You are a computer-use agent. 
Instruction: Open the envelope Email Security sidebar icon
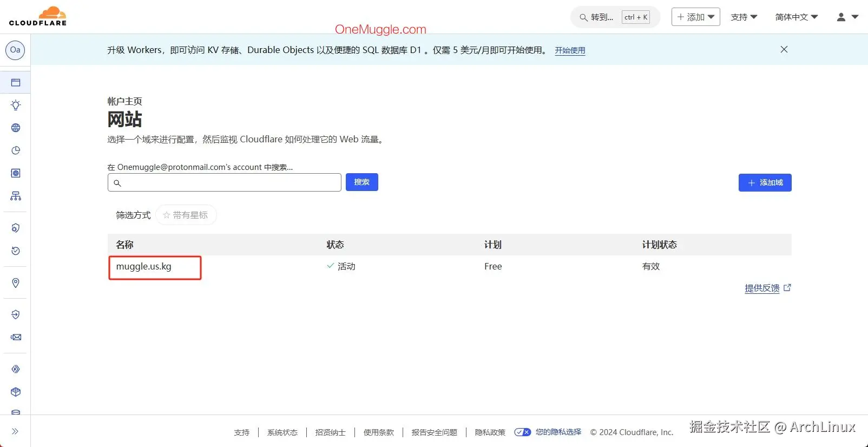pyautogui.click(x=16, y=337)
